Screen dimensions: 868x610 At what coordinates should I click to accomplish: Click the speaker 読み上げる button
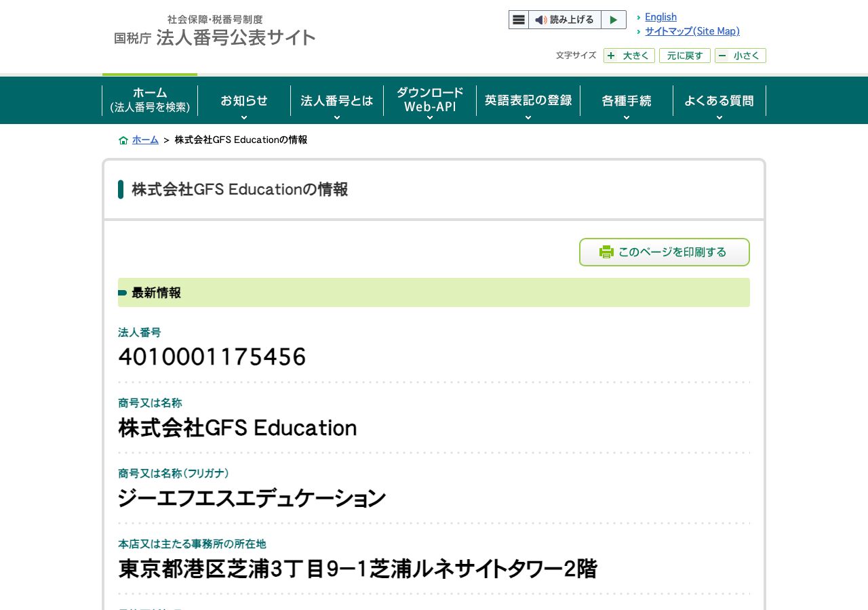565,20
